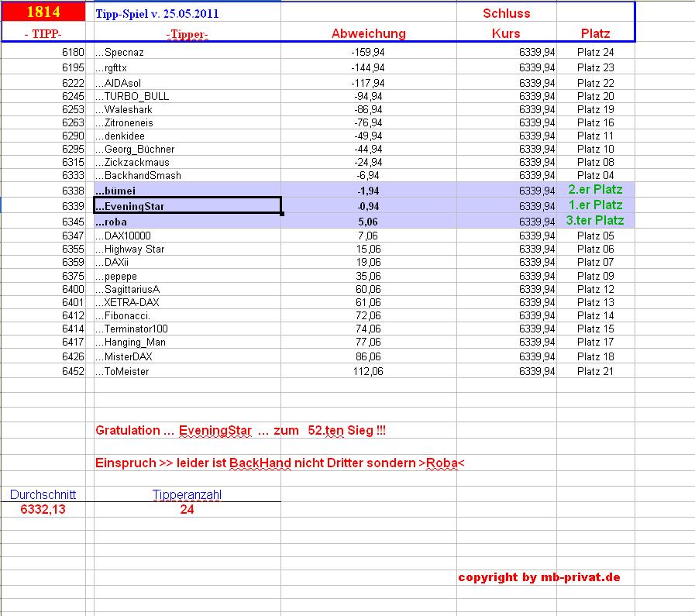Select the deviation cell 5,06
This screenshot has width=695, height=616.
pos(368,222)
